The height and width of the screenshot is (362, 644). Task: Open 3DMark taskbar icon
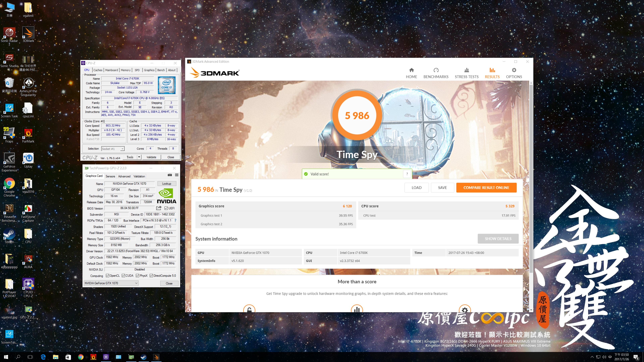[x=156, y=357]
